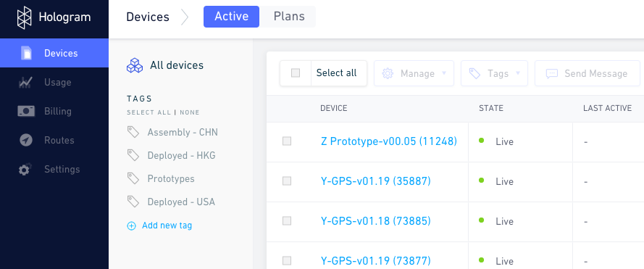Click Live state of Y-GPS-v01.18 (73885)
Image resolution: width=644 pixels, height=269 pixels.
tap(504, 221)
